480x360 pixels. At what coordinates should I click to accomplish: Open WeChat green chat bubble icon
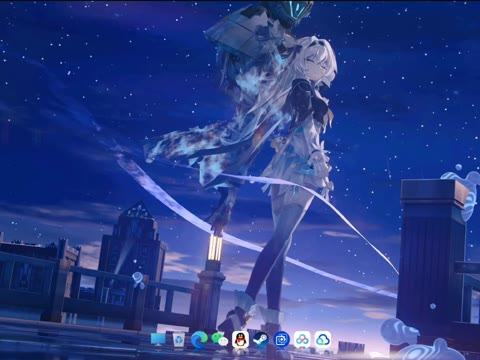click(220, 339)
